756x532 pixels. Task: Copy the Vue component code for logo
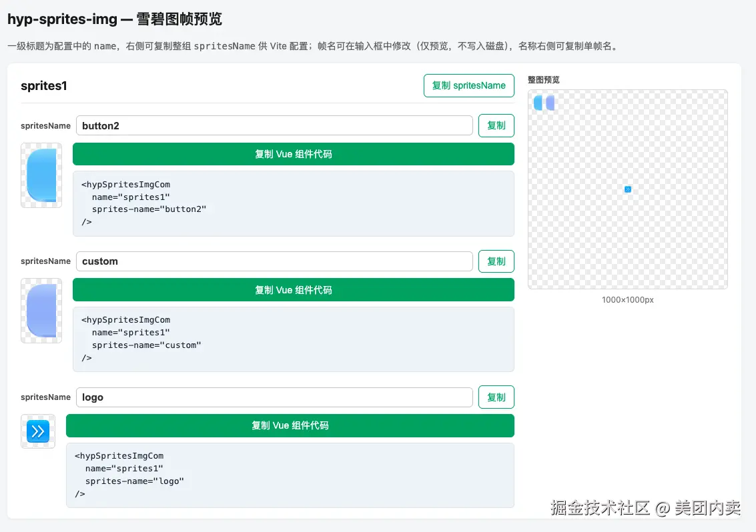coord(290,425)
